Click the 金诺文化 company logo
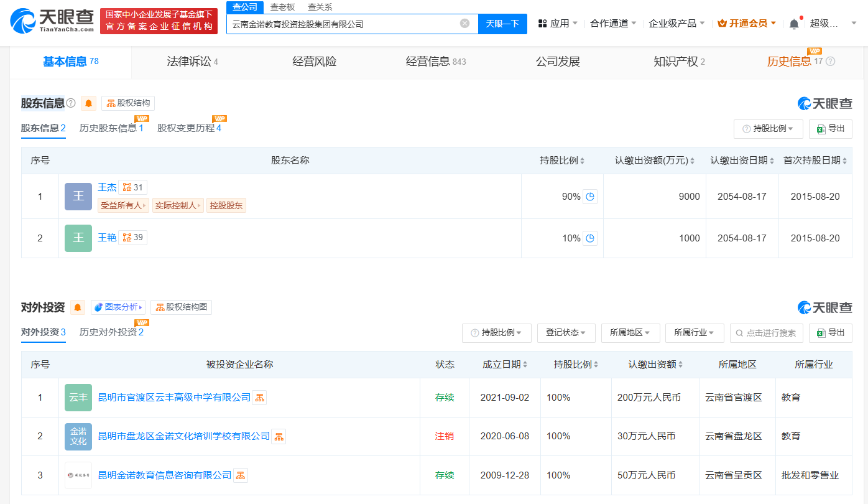868x504 pixels. (78, 436)
